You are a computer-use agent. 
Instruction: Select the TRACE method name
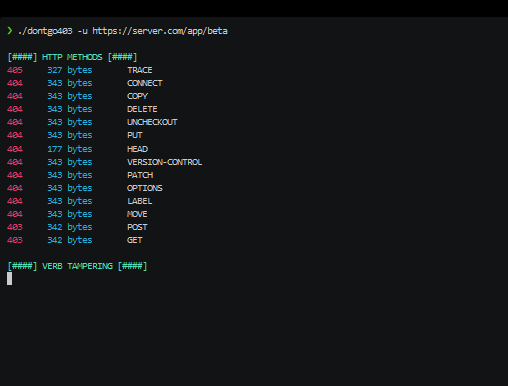point(140,70)
